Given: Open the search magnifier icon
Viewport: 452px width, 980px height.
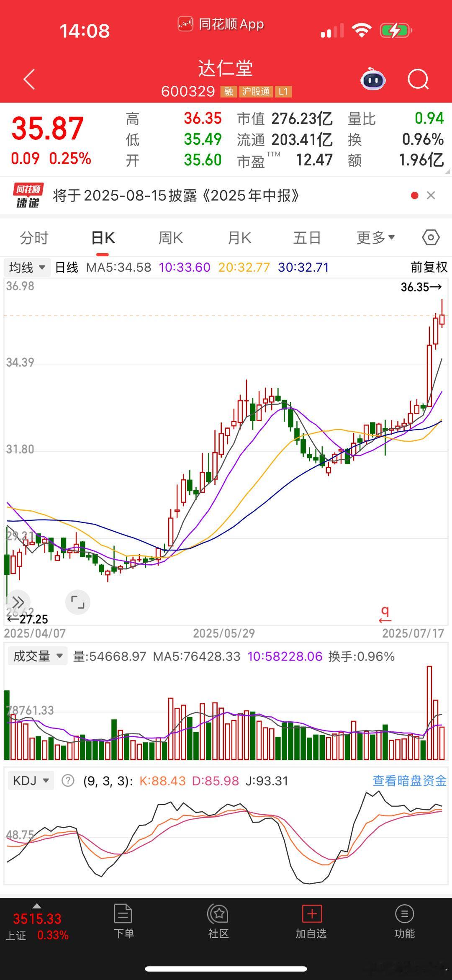Looking at the screenshot, I should (x=418, y=79).
